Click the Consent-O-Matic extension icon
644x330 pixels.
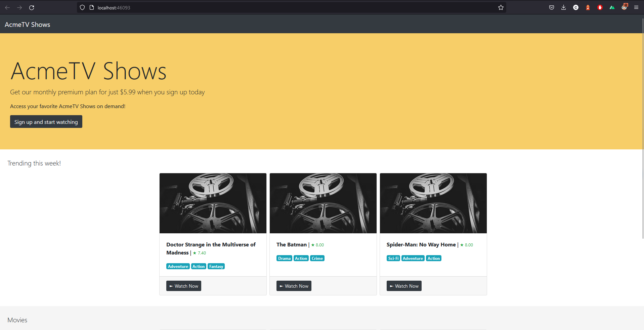(x=575, y=7)
